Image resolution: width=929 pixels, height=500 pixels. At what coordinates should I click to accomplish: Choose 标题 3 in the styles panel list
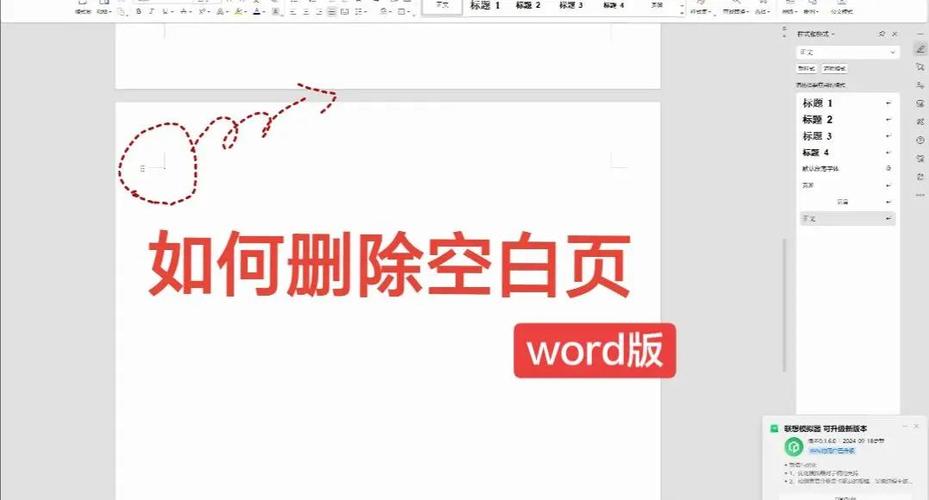[847, 136]
